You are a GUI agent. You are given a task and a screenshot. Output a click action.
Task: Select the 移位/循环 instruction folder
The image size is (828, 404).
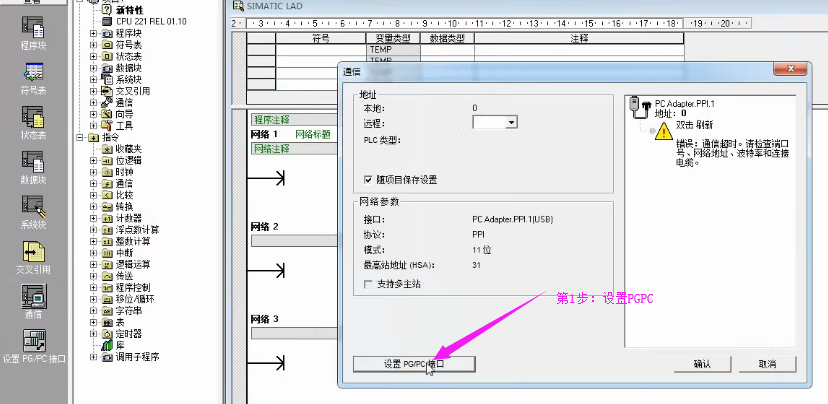[x=135, y=299]
